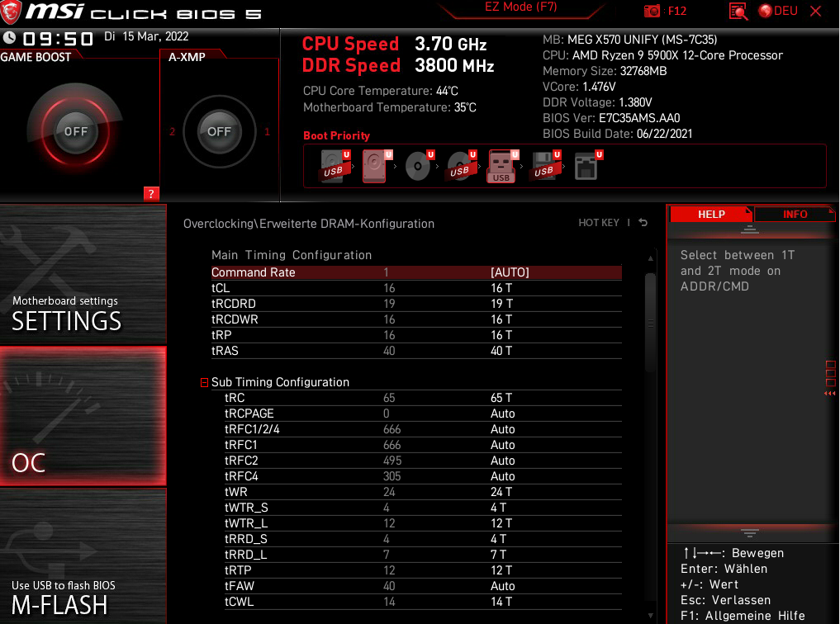Click the help panel top grip handle
The height and width of the screenshot is (624, 840).
[749, 229]
